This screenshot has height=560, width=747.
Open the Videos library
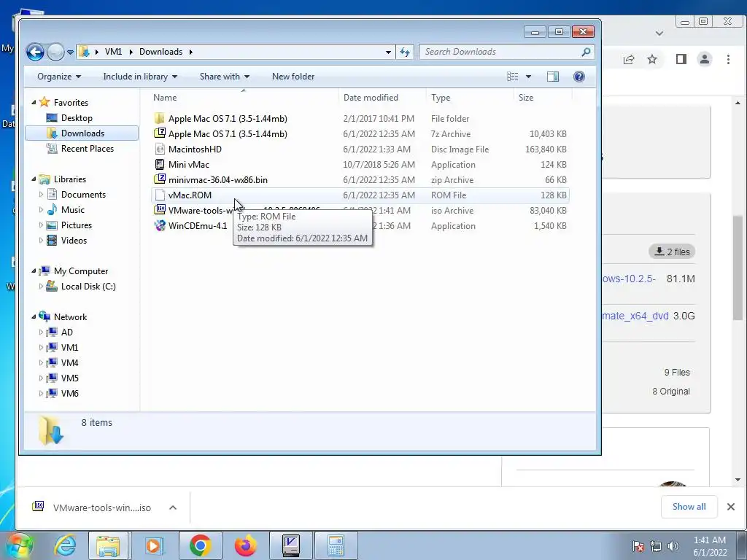[x=74, y=241]
